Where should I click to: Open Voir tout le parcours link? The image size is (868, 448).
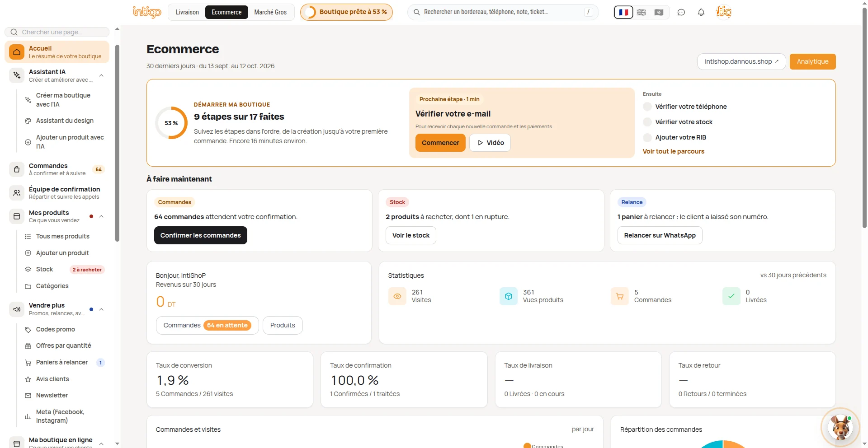pos(673,151)
